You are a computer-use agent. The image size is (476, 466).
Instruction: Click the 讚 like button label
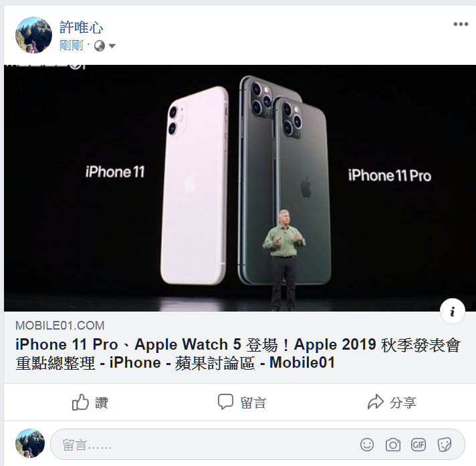point(102,403)
